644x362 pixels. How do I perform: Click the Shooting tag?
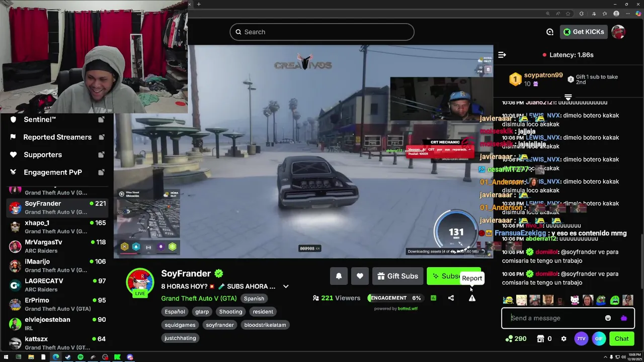coord(230,312)
